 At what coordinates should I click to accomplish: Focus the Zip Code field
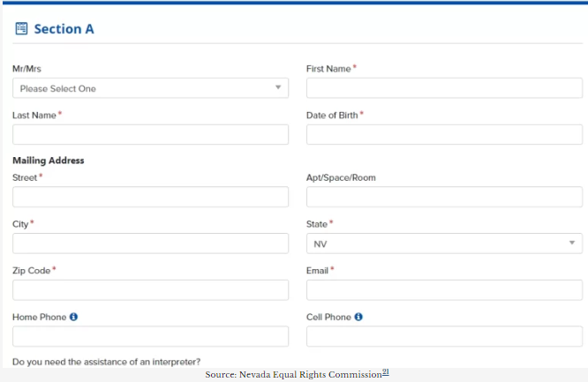150,290
